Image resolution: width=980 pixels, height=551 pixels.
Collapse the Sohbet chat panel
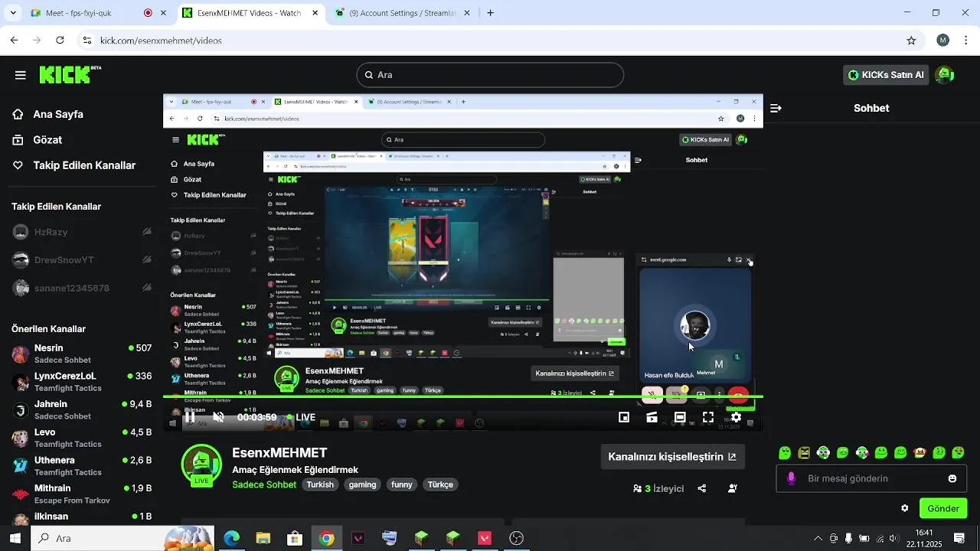(x=776, y=108)
